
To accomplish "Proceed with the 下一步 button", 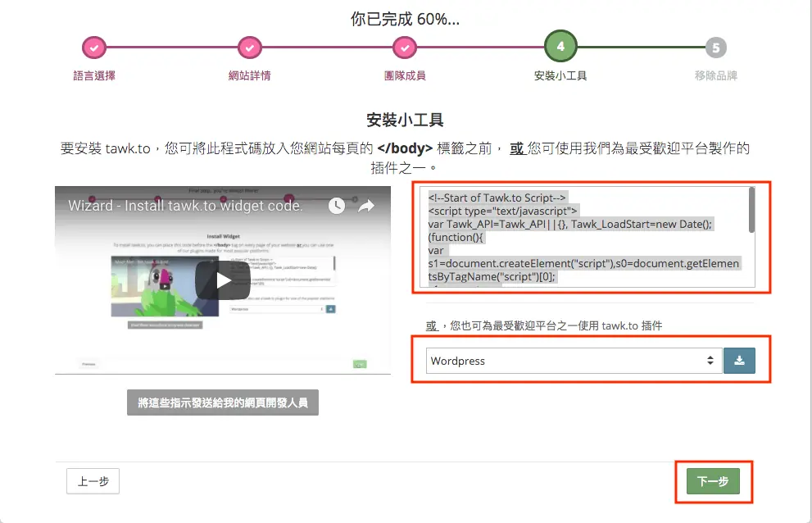I will tap(713, 481).
